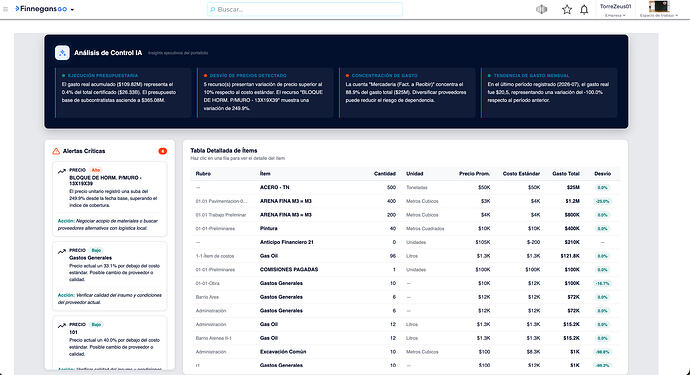690x375 pixels.
Task: Click the Alto severity tag
Action: (95, 170)
